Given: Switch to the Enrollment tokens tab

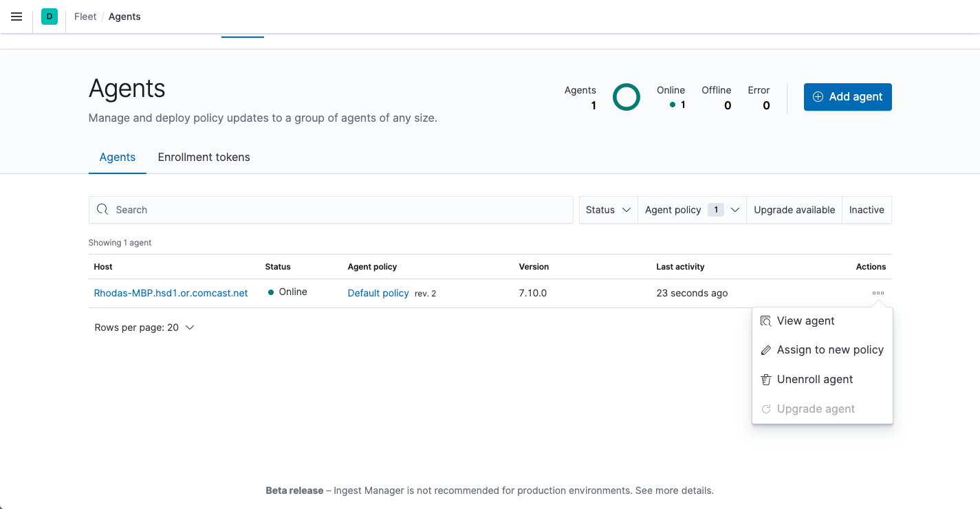Looking at the screenshot, I should (204, 157).
